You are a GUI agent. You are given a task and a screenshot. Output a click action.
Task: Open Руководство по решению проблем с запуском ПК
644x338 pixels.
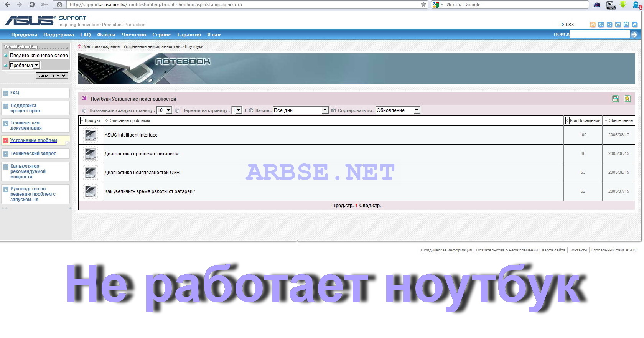(35, 194)
